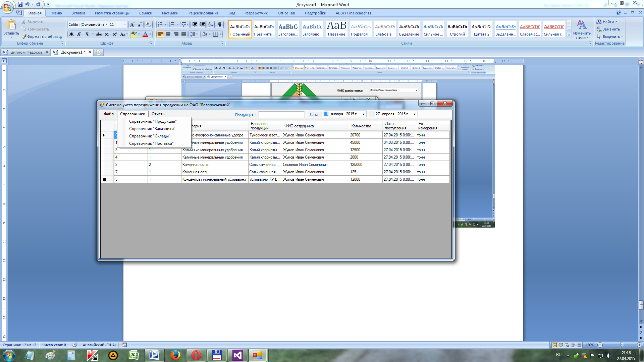Image resolution: width=644 pixels, height=362 pixels.
Task: Click the Copy (Копировать) button
Action: [x=35, y=29]
